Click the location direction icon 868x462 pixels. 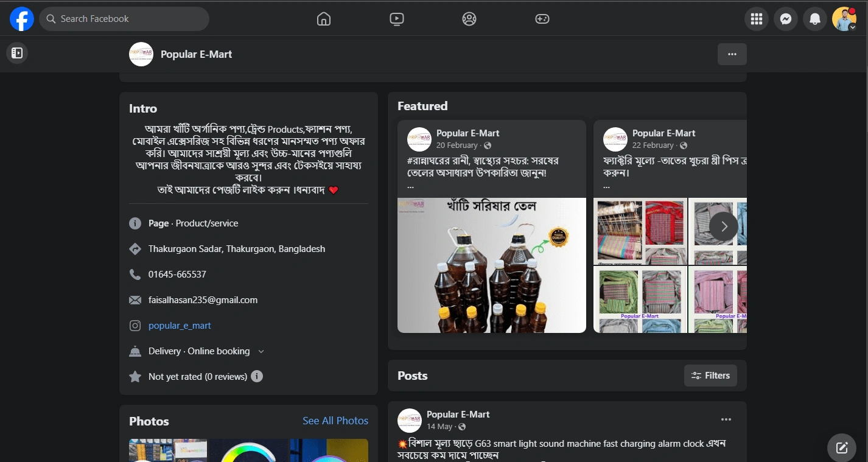point(135,249)
